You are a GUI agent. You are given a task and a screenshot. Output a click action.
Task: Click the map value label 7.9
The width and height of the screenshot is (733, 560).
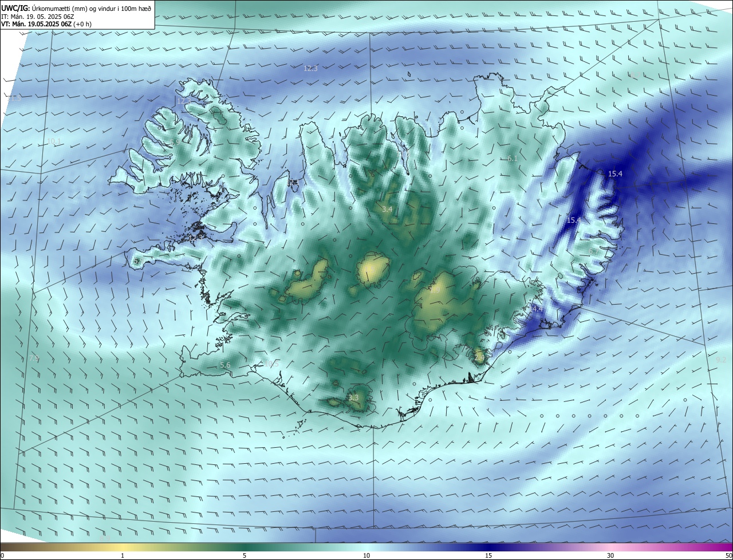point(34,358)
